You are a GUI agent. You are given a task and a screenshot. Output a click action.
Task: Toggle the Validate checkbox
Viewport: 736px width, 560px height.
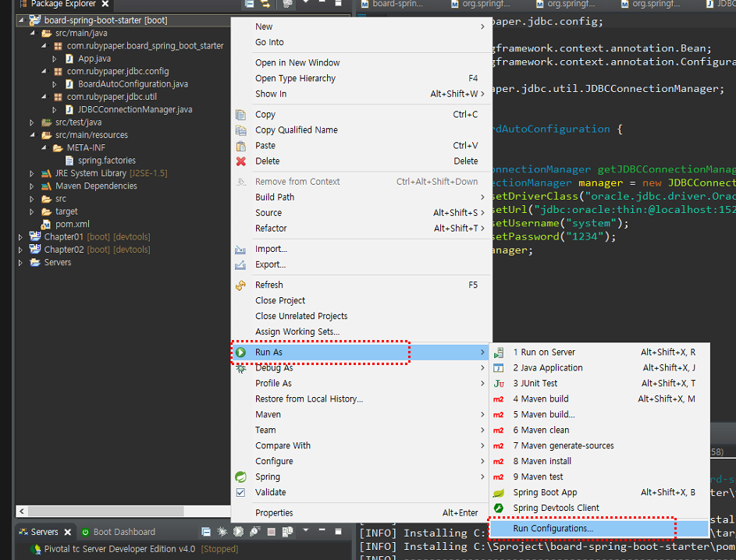coord(240,492)
